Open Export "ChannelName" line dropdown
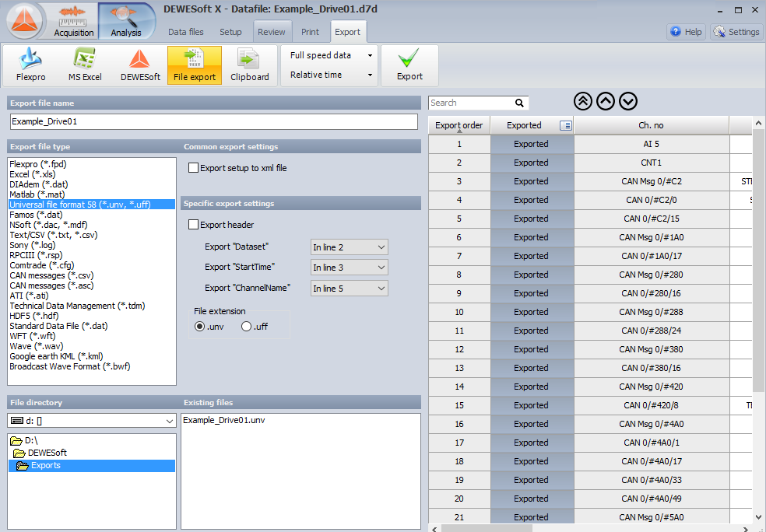 (x=350, y=289)
